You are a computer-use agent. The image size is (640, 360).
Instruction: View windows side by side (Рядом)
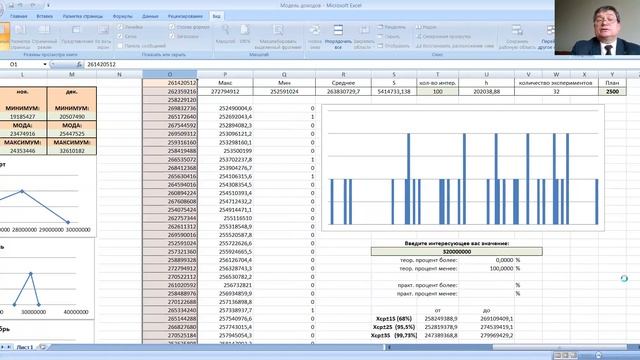(426, 27)
